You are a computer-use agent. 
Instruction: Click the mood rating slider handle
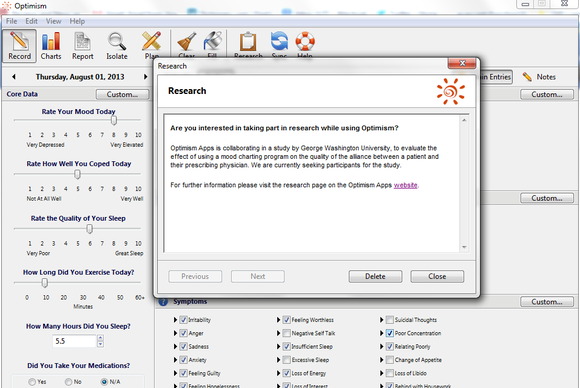tap(114, 120)
